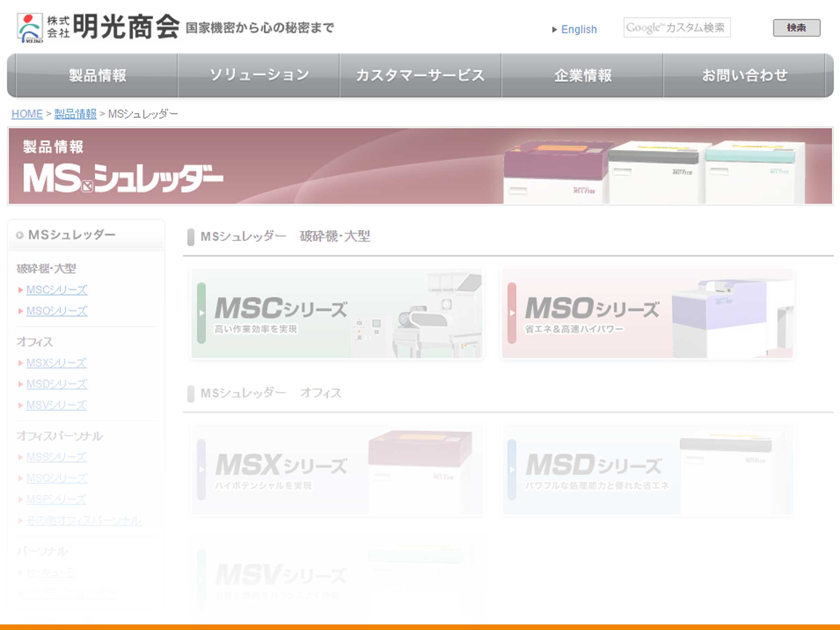Go to HOME via breadcrumb
Viewport: 840px width, 630px height.
pyautogui.click(x=27, y=114)
